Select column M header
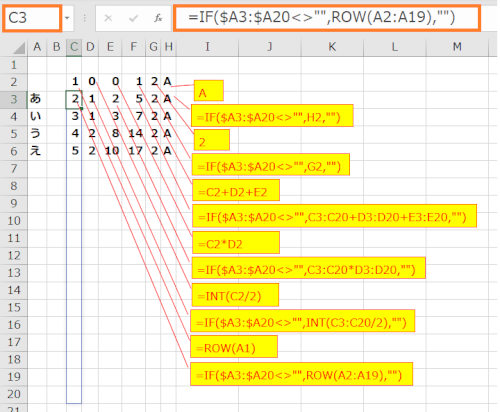The width and height of the screenshot is (500, 412). click(x=457, y=47)
